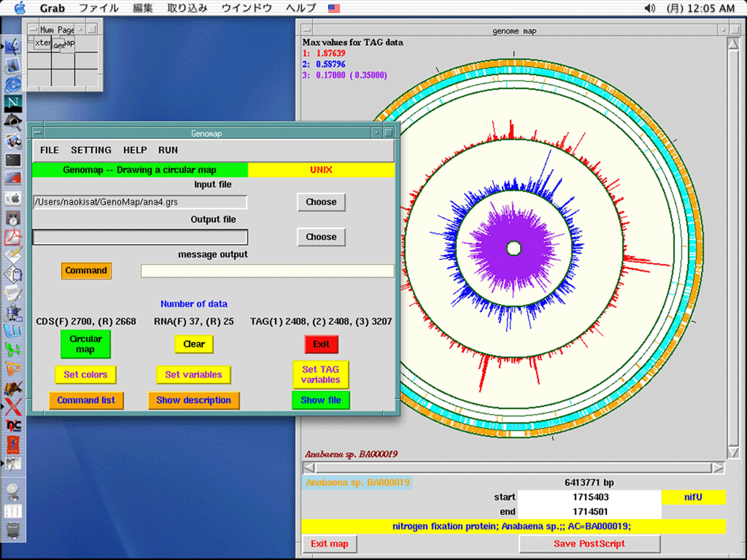Screen dimensions: 747x560
Task: Launch Adobe Acrobat from the dock
Action: (13, 236)
